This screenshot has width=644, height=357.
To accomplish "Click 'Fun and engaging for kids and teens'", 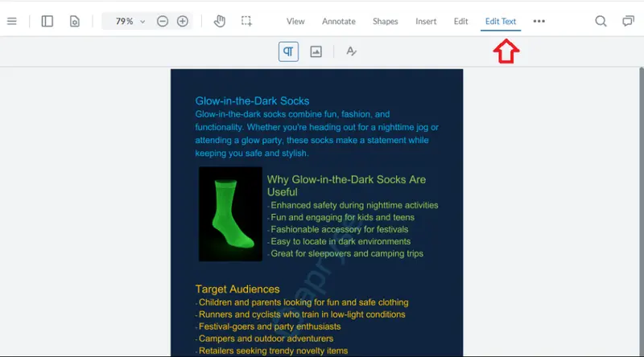I will [341, 217].
